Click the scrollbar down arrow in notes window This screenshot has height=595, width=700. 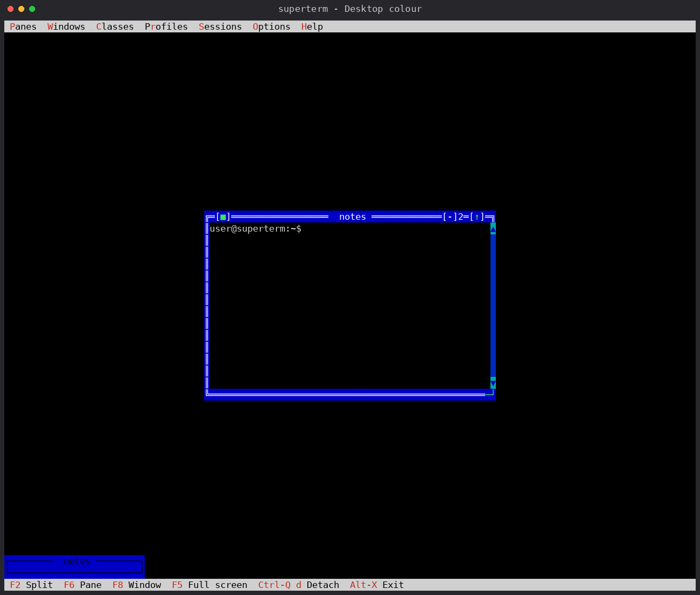[x=493, y=383]
